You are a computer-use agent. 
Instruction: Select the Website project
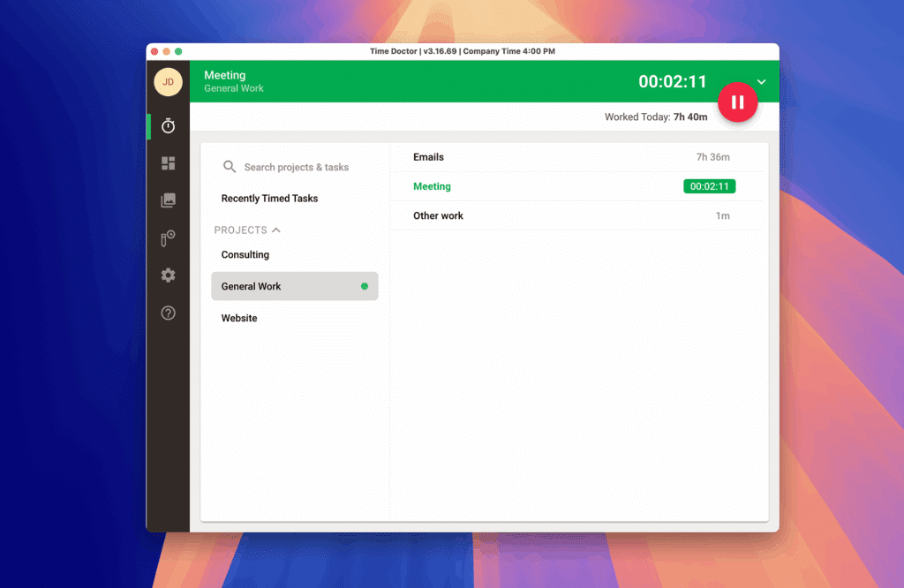tap(295, 318)
